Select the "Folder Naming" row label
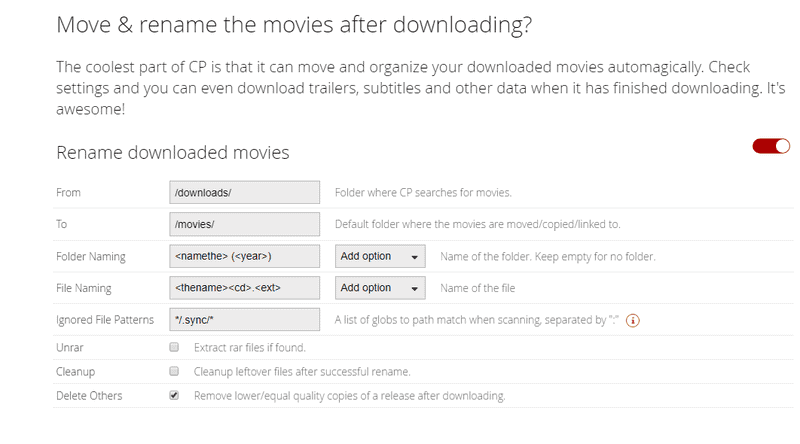 (91, 257)
